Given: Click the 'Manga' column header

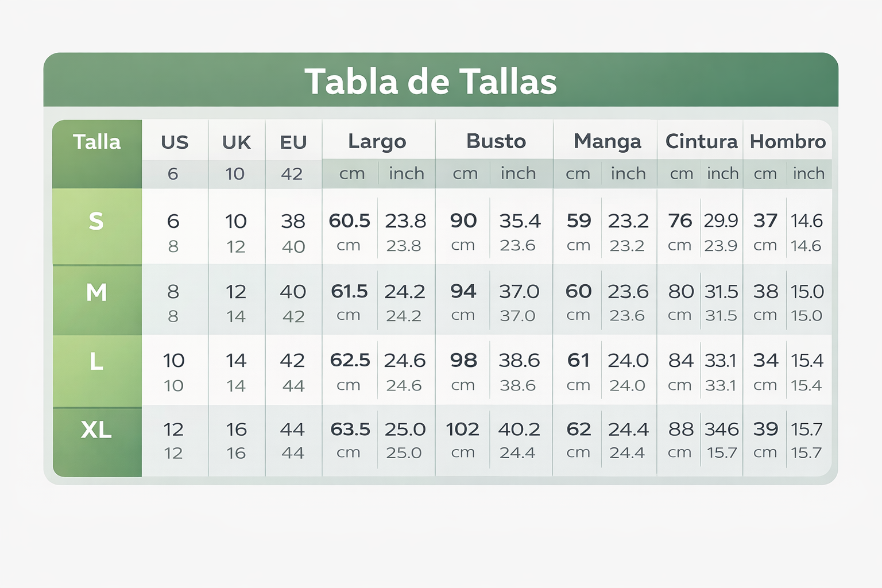Looking at the screenshot, I should (x=607, y=141).
